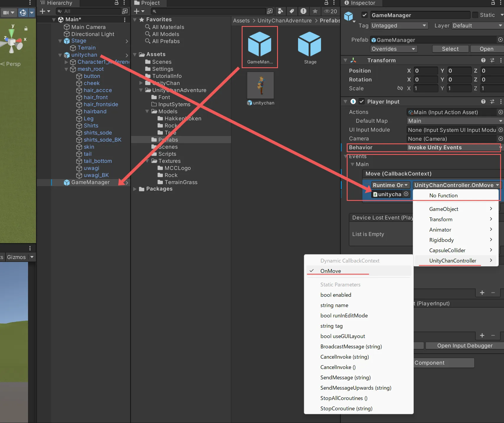
Task: Enable the Static checkbox
Action: (x=475, y=15)
